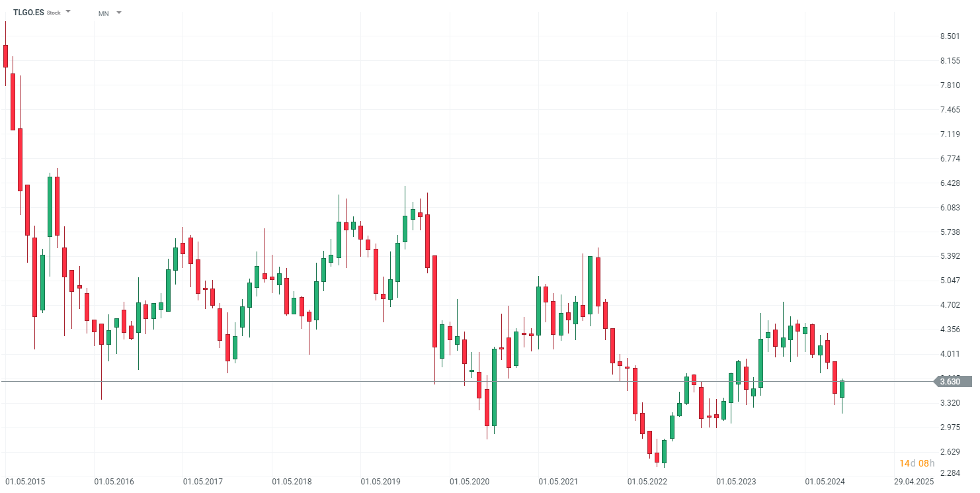The height and width of the screenshot is (493, 980).
Task: Open the TLGO.ES symbol dropdown arrow
Action: point(68,12)
